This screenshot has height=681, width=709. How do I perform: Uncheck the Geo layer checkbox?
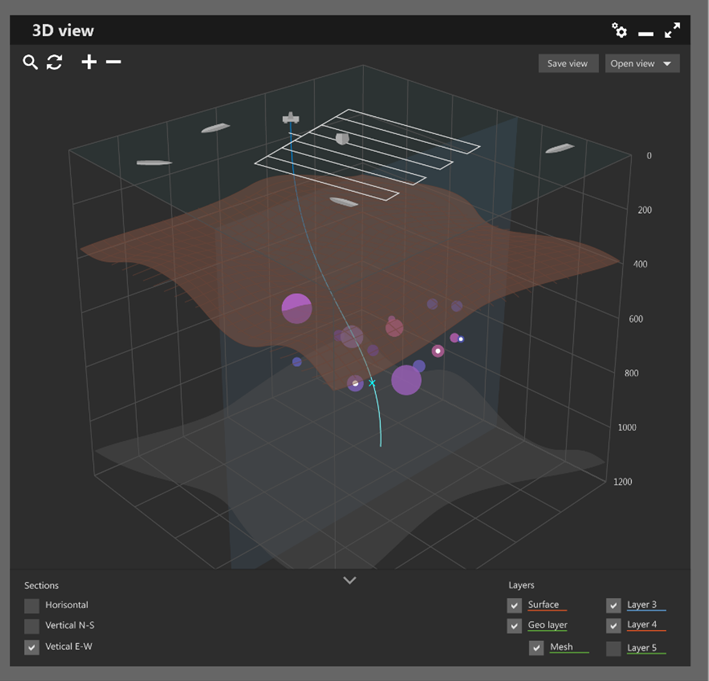pos(514,626)
